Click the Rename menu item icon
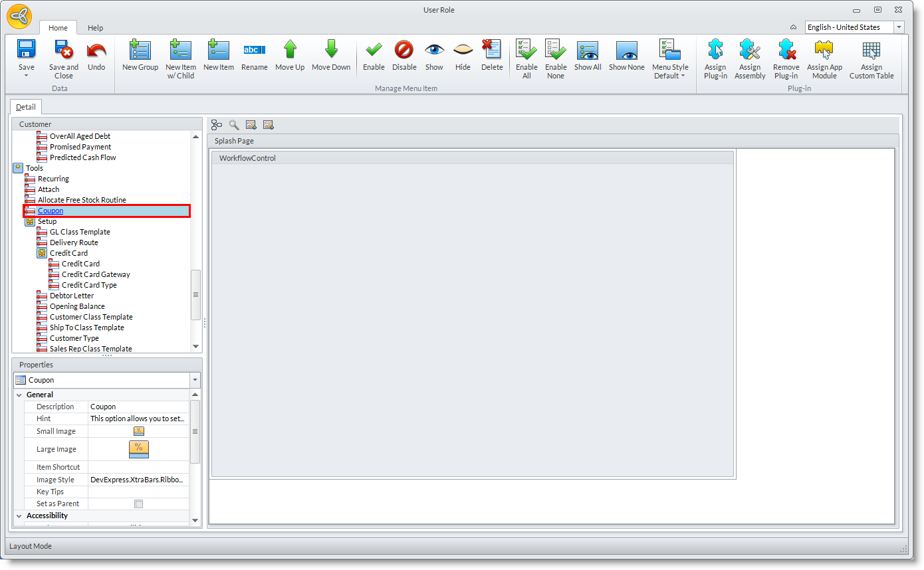Screen dimensions: 924x570 [x=254, y=50]
